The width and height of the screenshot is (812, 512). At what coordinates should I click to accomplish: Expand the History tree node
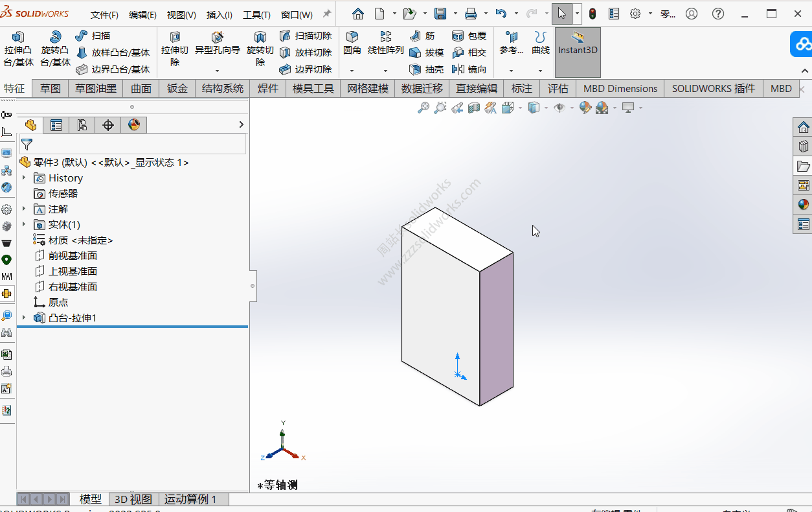(x=24, y=178)
